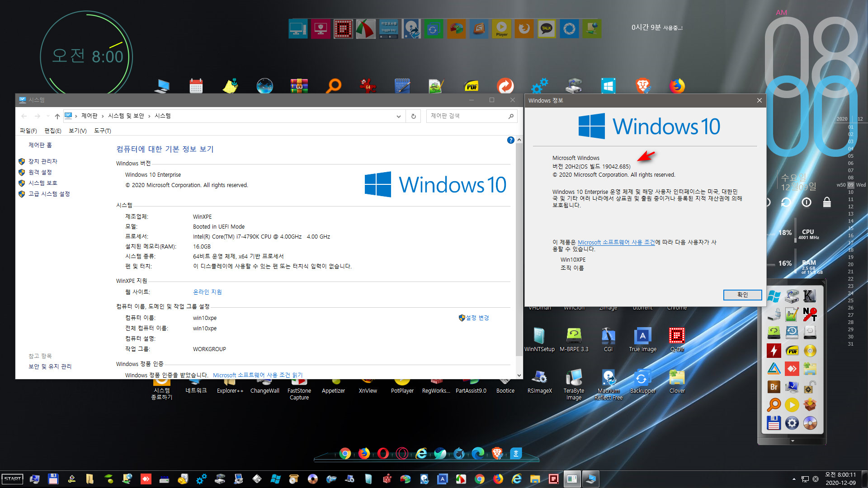
Task: Open 원격 설정 link
Action: click(x=40, y=172)
